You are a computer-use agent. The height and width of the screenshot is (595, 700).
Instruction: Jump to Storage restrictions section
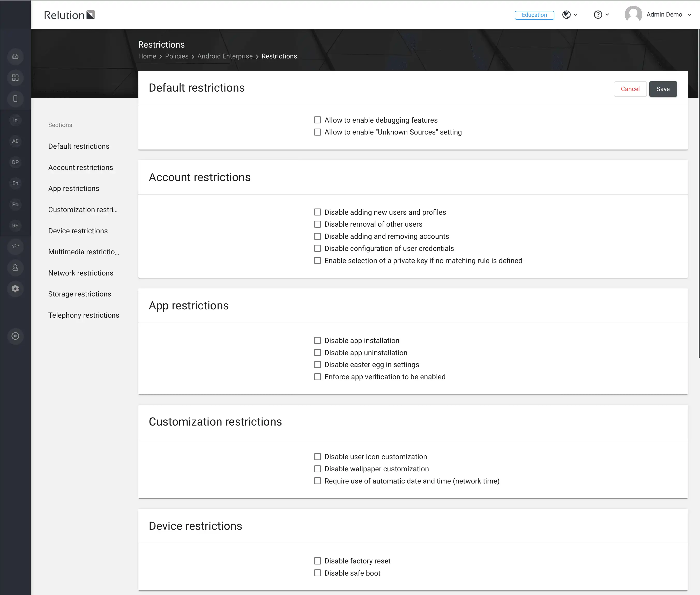80,294
